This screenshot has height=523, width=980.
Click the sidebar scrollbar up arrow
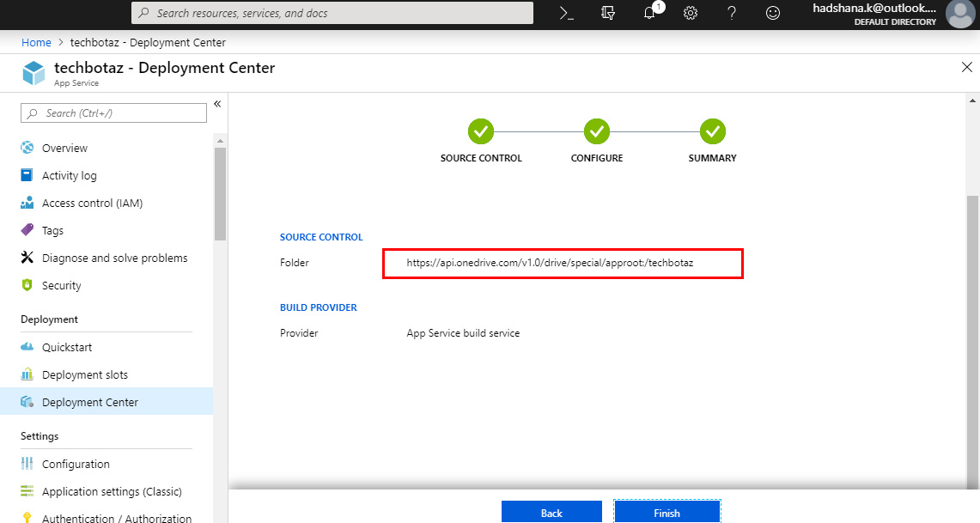(x=220, y=141)
